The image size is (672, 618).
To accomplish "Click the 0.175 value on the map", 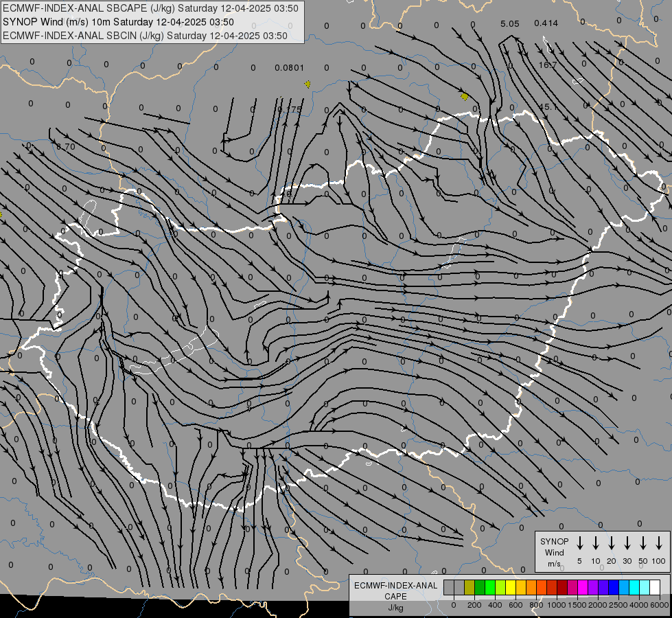I will click(x=290, y=110).
